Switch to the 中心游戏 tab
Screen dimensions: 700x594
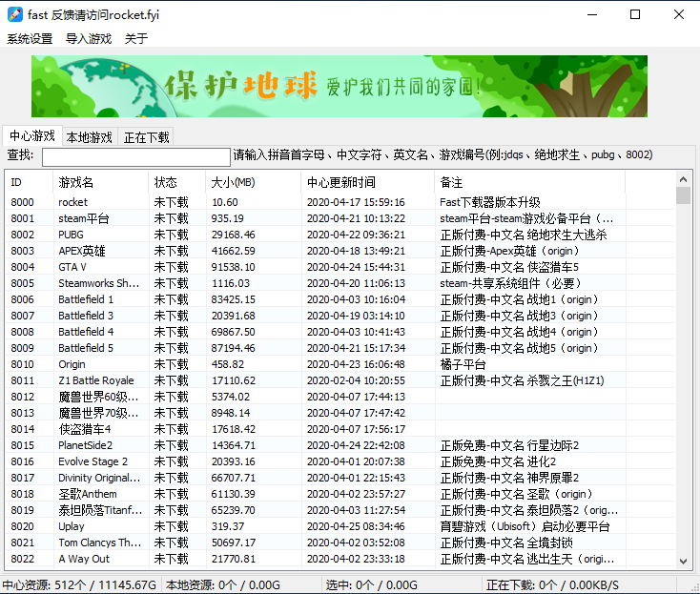point(32,135)
